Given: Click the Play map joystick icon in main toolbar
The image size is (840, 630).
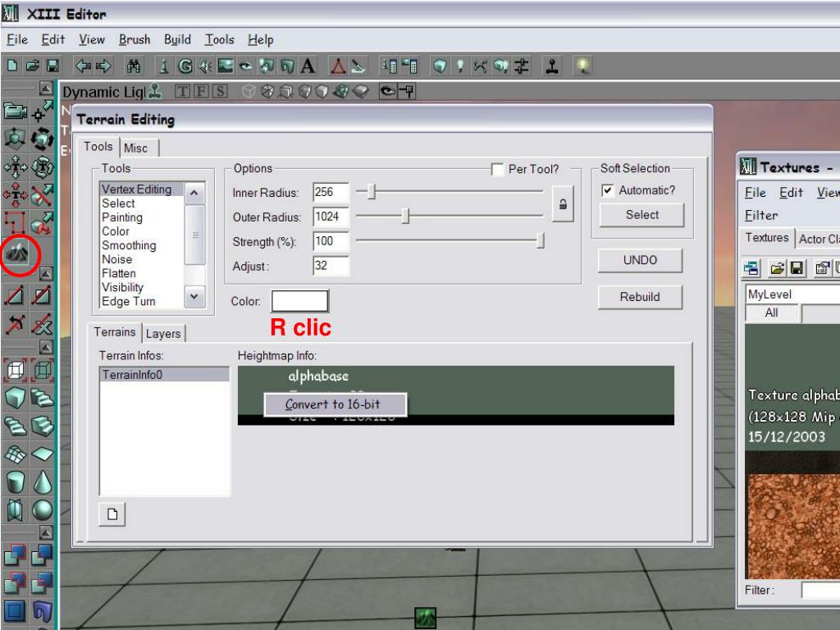Looking at the screenshot, I should (x=552, y=66).
